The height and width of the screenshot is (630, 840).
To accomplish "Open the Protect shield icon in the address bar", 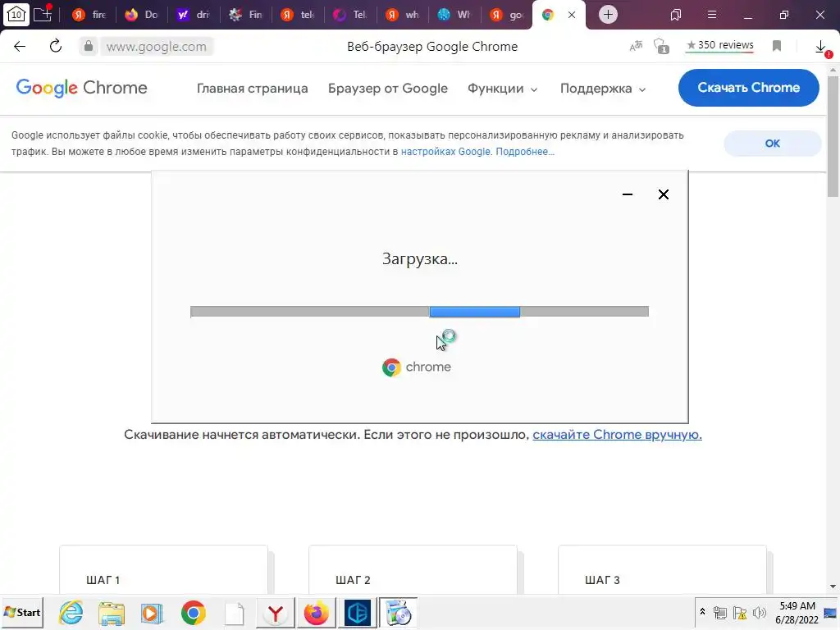I will click(x=662, y=46).
